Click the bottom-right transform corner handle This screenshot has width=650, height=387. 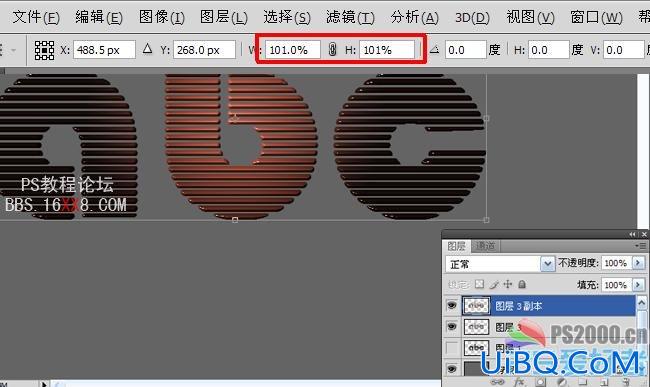coord(486,220)
